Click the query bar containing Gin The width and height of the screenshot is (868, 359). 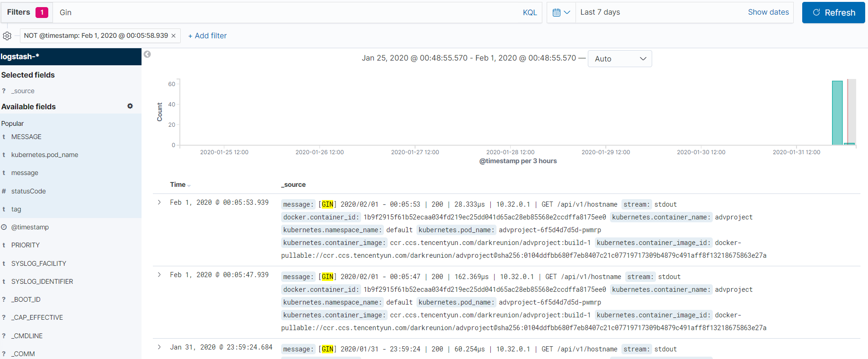(x=287, y=12)
